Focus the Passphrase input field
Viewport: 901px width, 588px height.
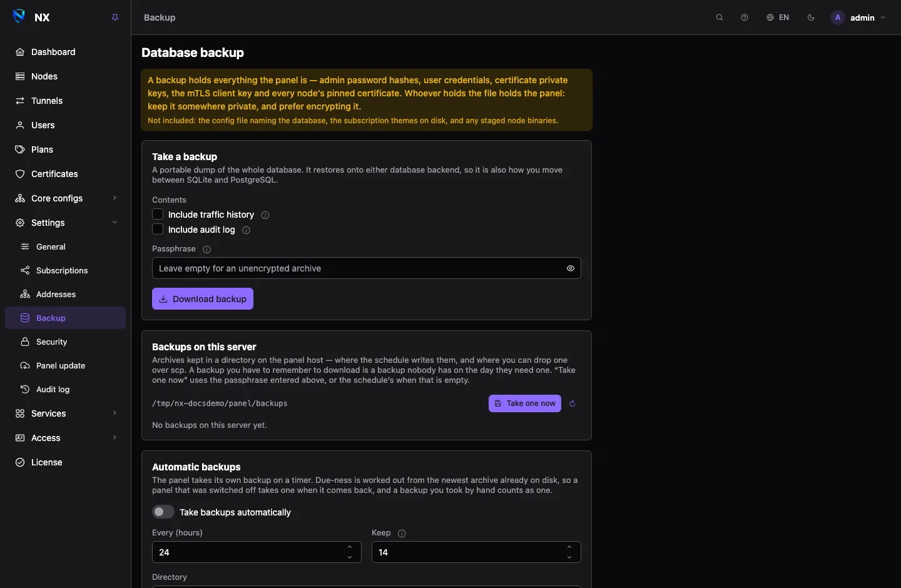point(367,268)
